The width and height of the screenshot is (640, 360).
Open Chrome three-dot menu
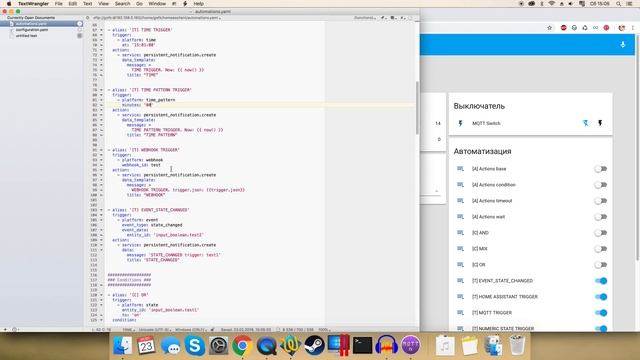click(x=633, y=28)
